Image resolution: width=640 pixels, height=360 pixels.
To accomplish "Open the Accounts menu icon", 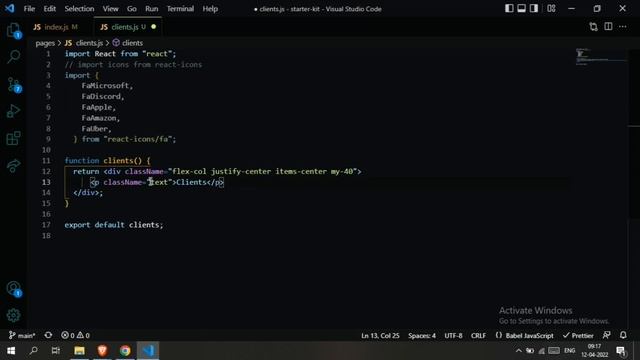I will [13, 289].
